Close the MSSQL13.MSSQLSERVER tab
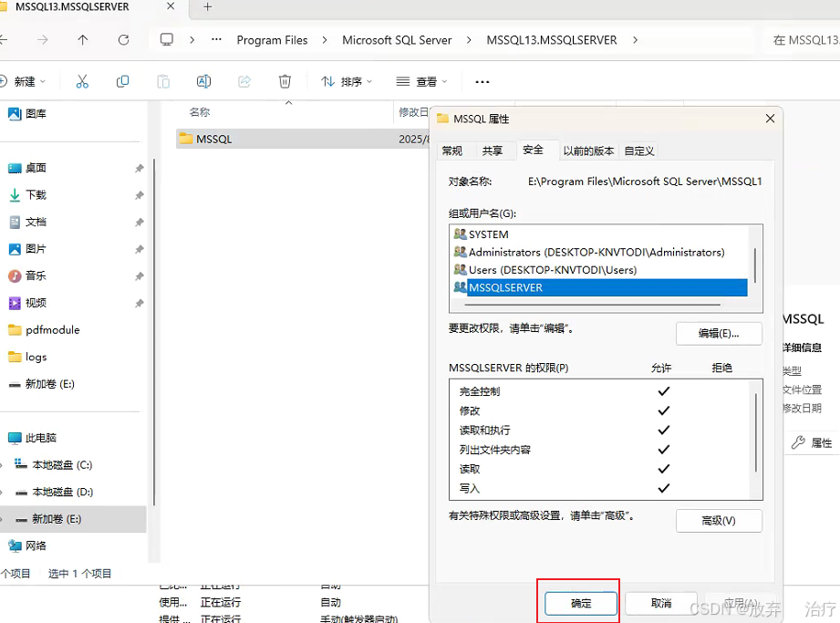 [171, 6]
